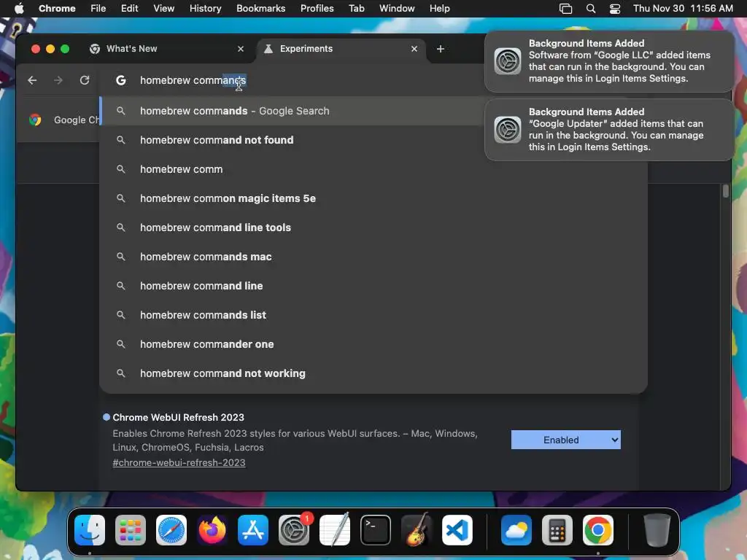Open TextEdit from the Dock
Viewport: 747px width, 560px height.
coord(335,530)
